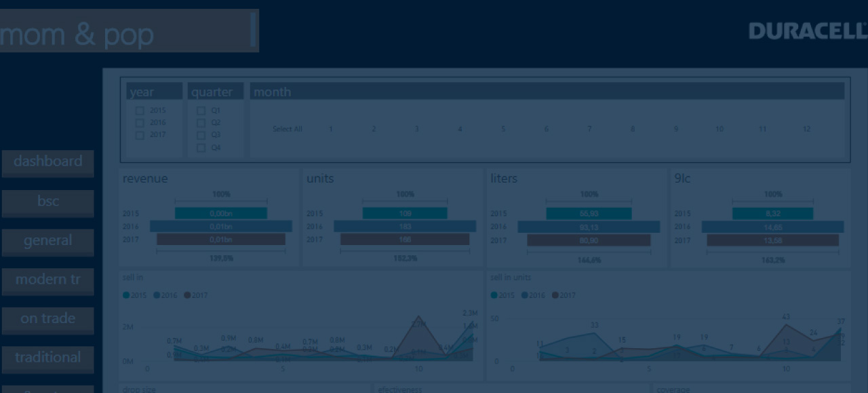Open the traditional channel page
The height and width of the screenshot is (393, 868).
pos(47,358)
